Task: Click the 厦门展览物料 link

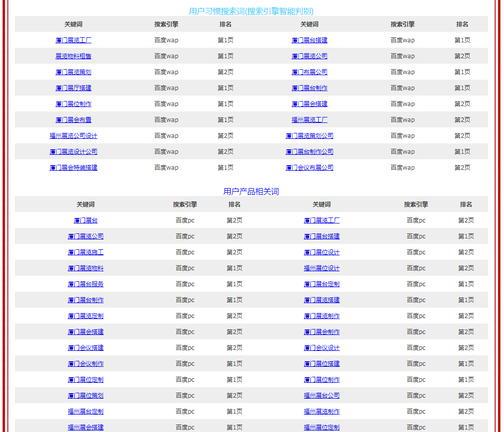Action: (86, 268)
